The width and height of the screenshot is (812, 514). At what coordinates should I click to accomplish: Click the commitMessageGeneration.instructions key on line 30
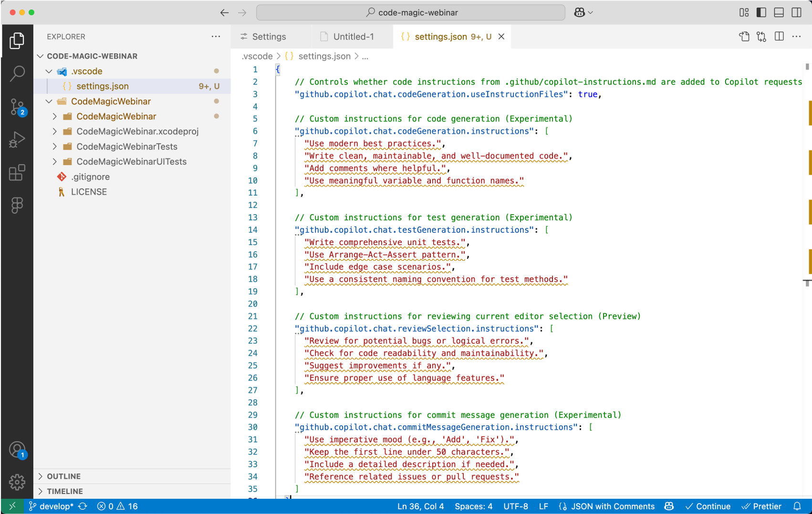click(437, 427)
